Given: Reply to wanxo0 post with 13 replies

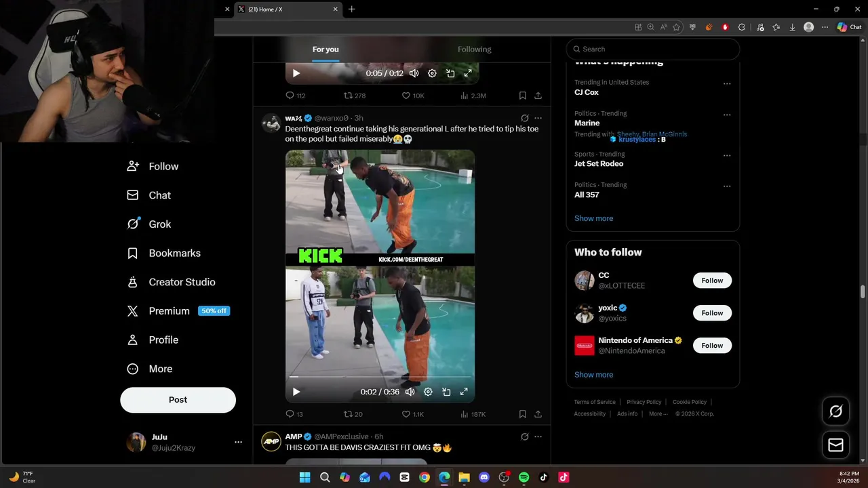Looking at the screenshot, I should (x=294, y=414).
